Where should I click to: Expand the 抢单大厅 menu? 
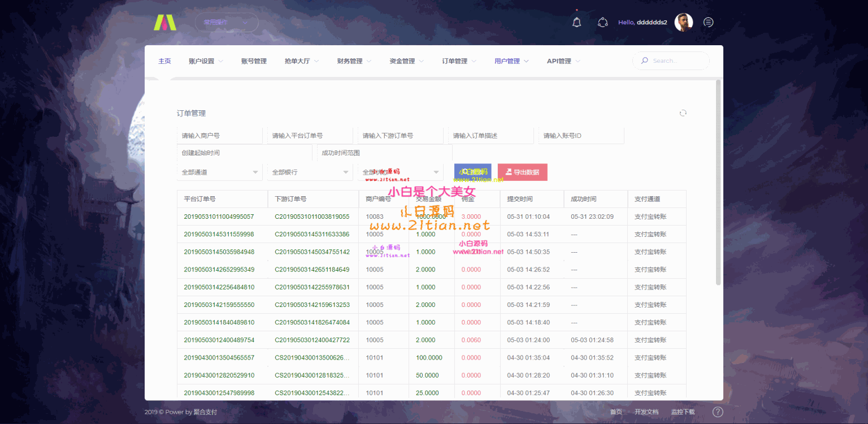(302, 61)
